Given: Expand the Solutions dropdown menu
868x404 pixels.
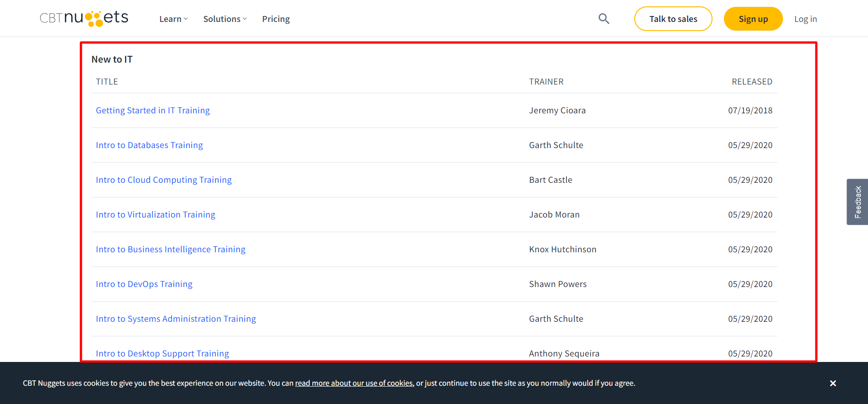Looking at the screenshot, I should pyautogui.click(x=225, y=19).
